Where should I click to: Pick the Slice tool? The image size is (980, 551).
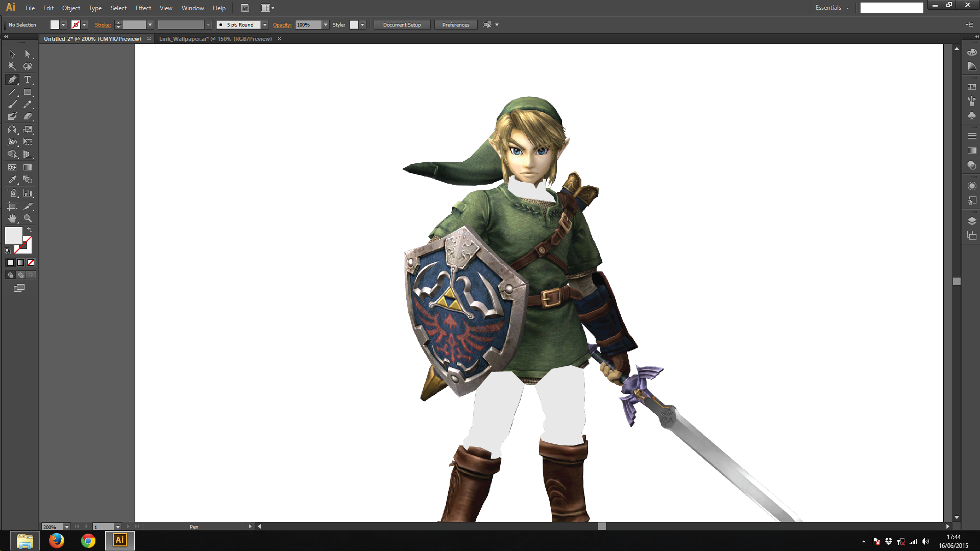(28, 206)
